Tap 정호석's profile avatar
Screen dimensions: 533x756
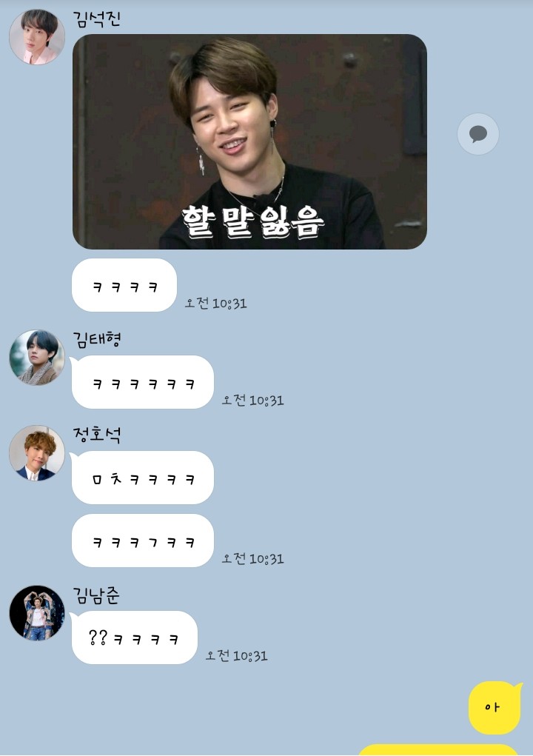37,453
